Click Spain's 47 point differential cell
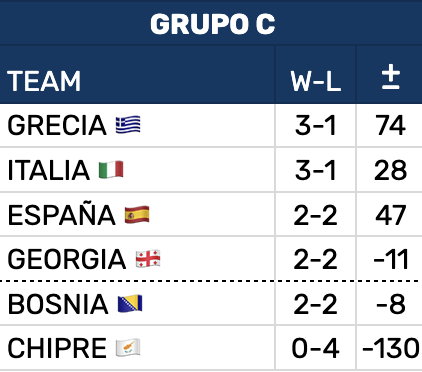 point(391,215)
